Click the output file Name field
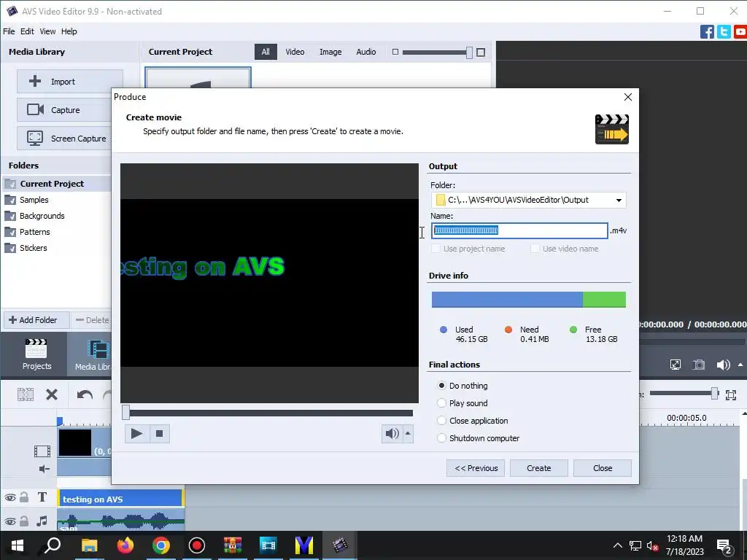Image resolution: width=747 pixels, height=560 pixels. [x=519, y=230]
